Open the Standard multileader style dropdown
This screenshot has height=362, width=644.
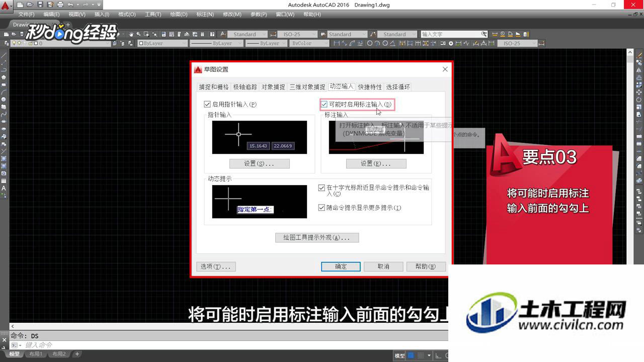coord(397,34)
